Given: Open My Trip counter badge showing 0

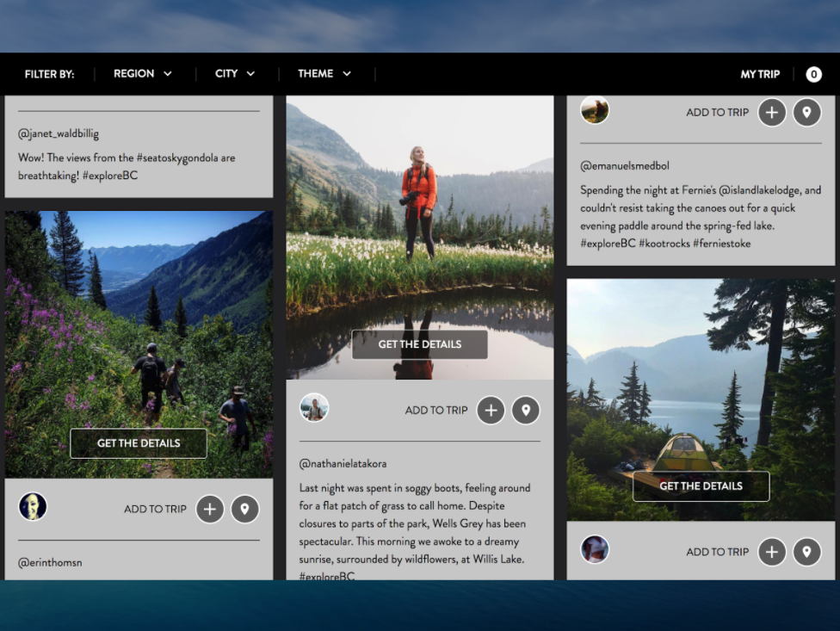Looking at the screenshot, I should point(813,74).
